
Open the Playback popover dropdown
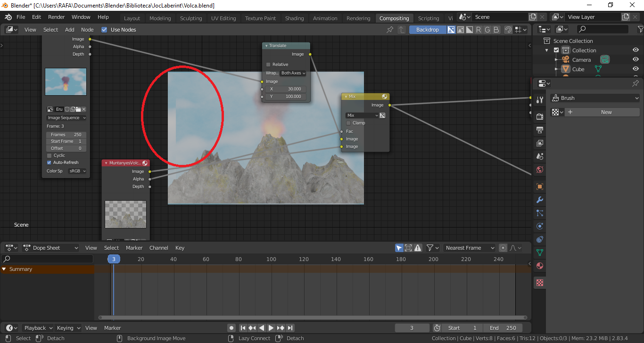[x=38, y=328]
